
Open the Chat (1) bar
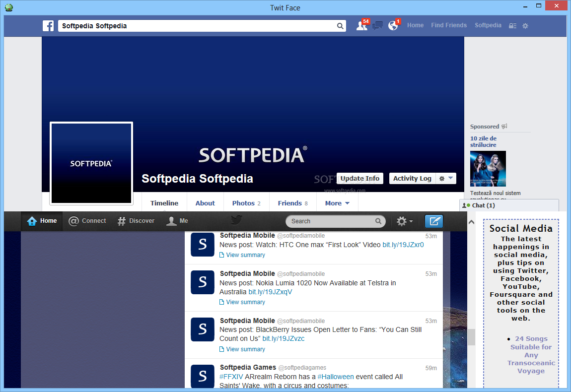(509, 205)
